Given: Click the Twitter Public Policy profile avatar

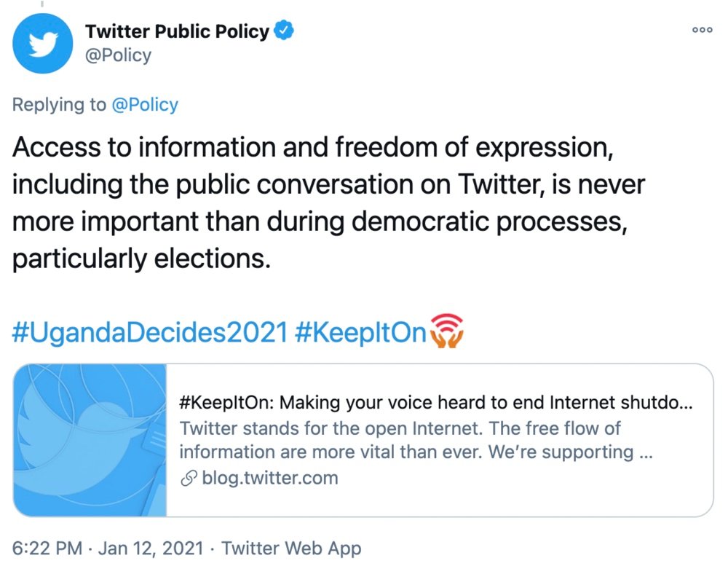Looking at the screenshot, I should [43, 44].
